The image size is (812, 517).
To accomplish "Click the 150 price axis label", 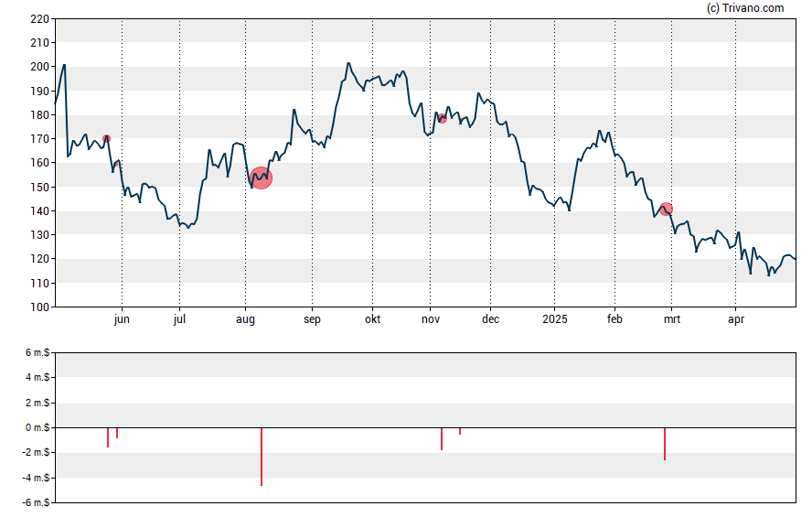I will point(40,187).
